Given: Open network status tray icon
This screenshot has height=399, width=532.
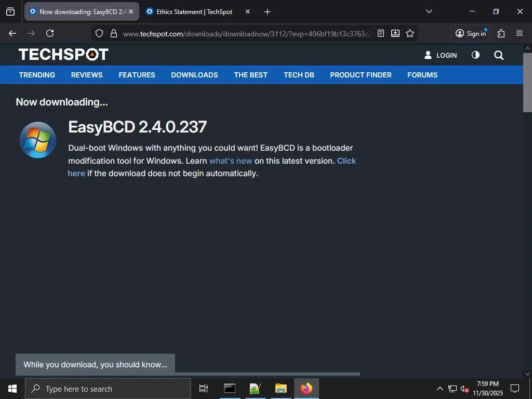Looking at the screenshot, I should [453, 389].
